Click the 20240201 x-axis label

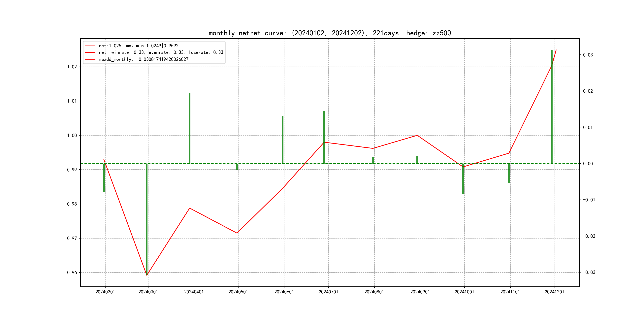(x=105, y=292)
